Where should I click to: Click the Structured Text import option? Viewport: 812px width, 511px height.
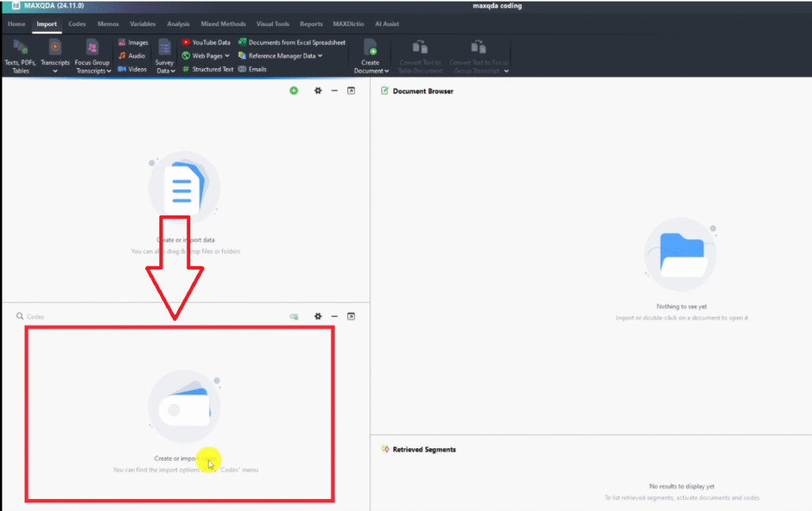coord(208,69)
